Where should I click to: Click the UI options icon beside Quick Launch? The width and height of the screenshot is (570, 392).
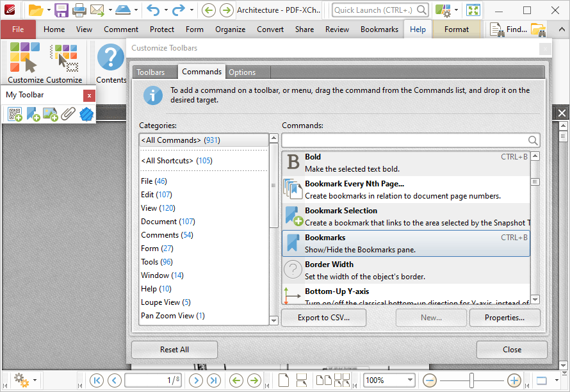[443, 10]
